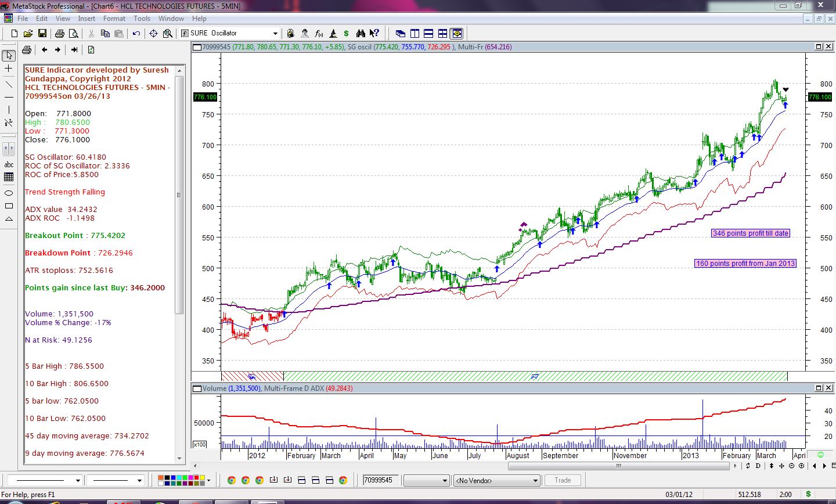The width and height of the screenshot is (836, 504).
Task: Maximize the price chart inner window
Action: tap(819, 46)
